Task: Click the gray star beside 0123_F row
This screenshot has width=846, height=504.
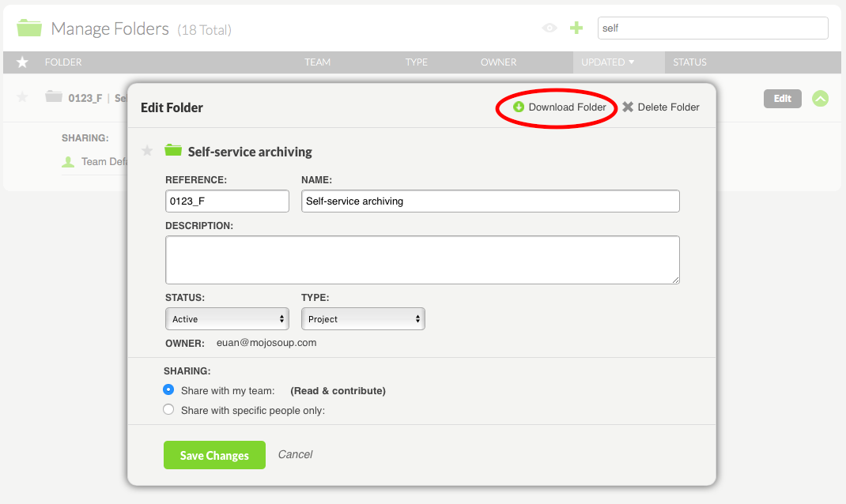Action: point(23,97)
